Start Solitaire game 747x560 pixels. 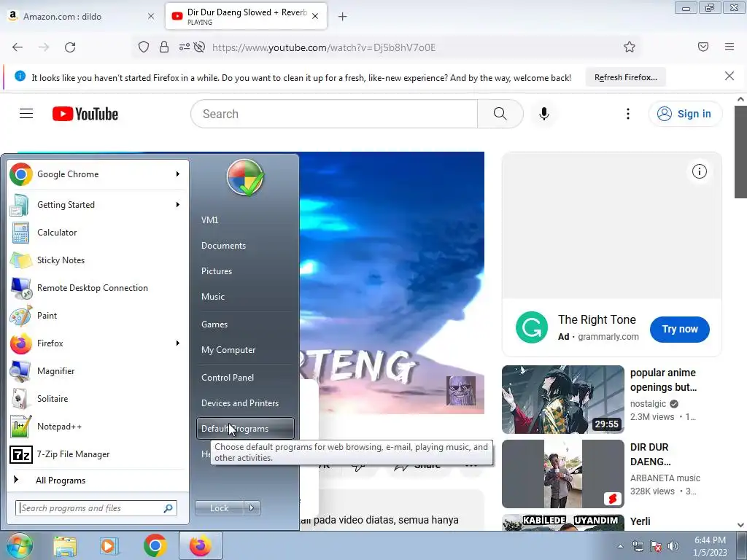[98, 399]
